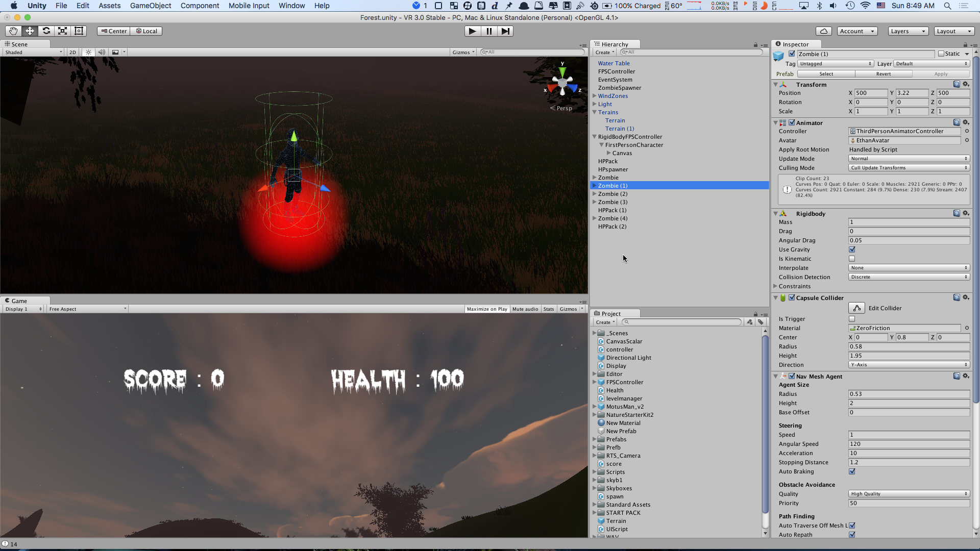The height and width of the screenshot is (551, 980).
Task: Click the Mass input field
Action: click(x=909, y=222)
